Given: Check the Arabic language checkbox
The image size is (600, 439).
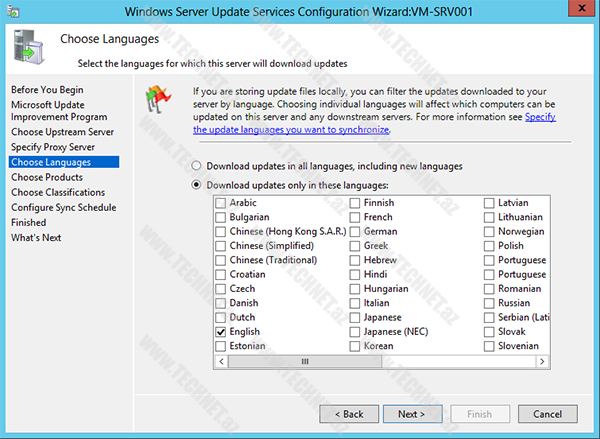Looking at the screenshot, I should 220,203.
